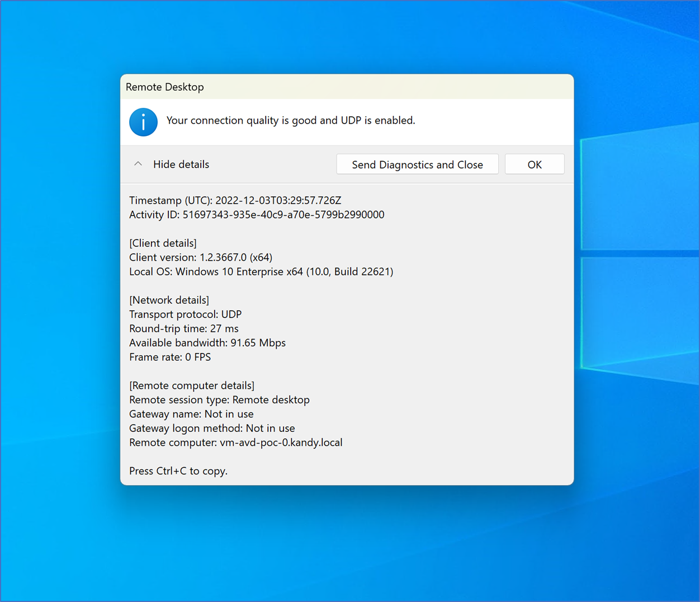Select the Remote session type line
This screenshot has height=602, width=700.
(x=219, y=400)
